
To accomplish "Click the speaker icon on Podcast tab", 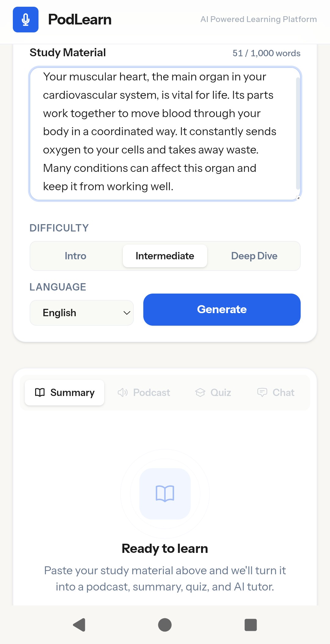I will [123, 392].
